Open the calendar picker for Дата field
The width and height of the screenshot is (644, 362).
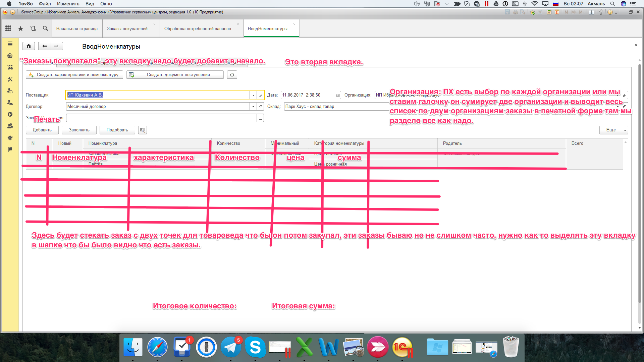(x=337, y=95)
